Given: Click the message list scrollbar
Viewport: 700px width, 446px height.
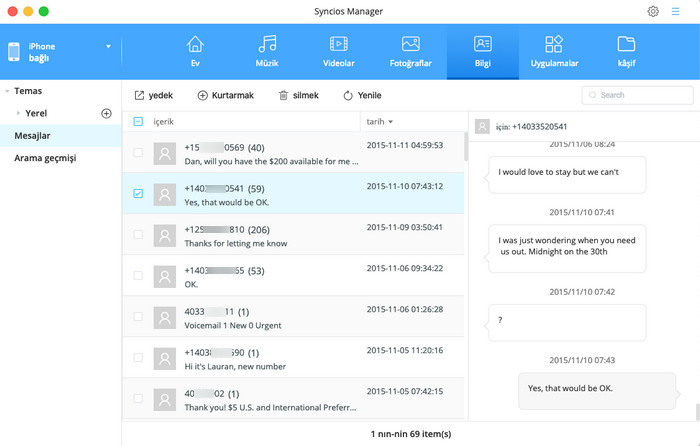Looking at the screenshot, I should tap(466, 146).
